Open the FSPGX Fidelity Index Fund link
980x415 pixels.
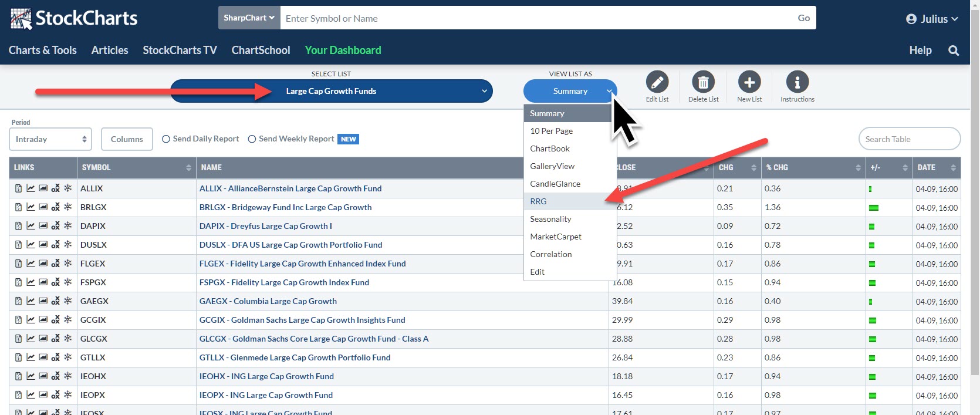click(284, 282)
